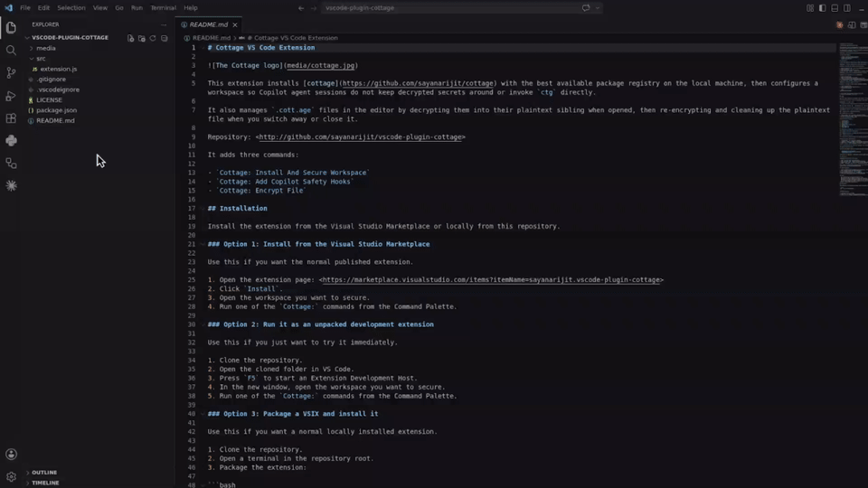
Task: Open the Help menu
Action: [x=191, y=8]
